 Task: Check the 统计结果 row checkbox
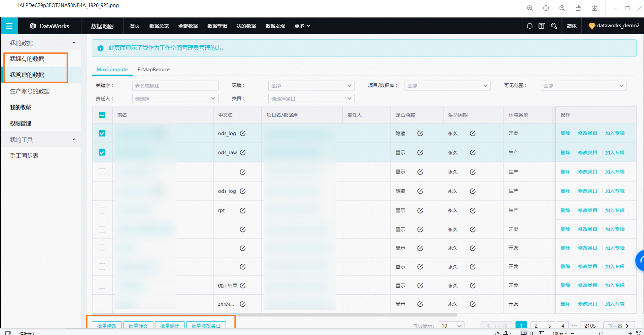(x=102, y=285)
